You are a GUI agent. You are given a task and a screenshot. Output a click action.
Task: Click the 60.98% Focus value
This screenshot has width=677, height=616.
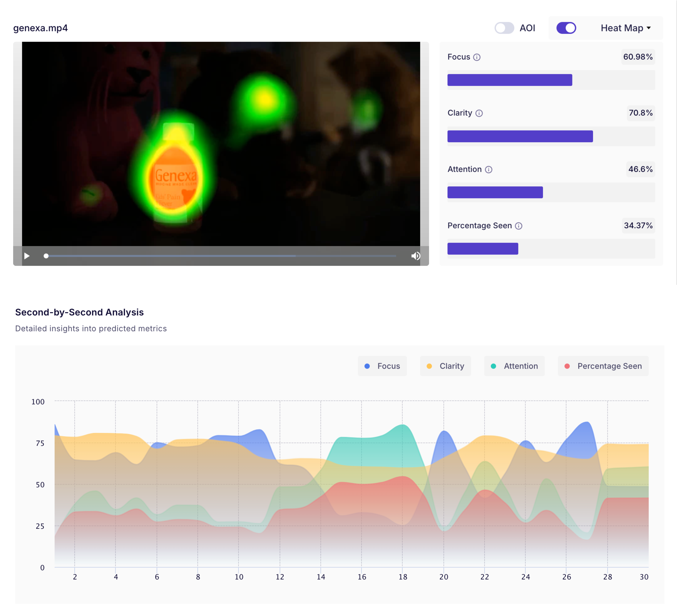point(638,57)
